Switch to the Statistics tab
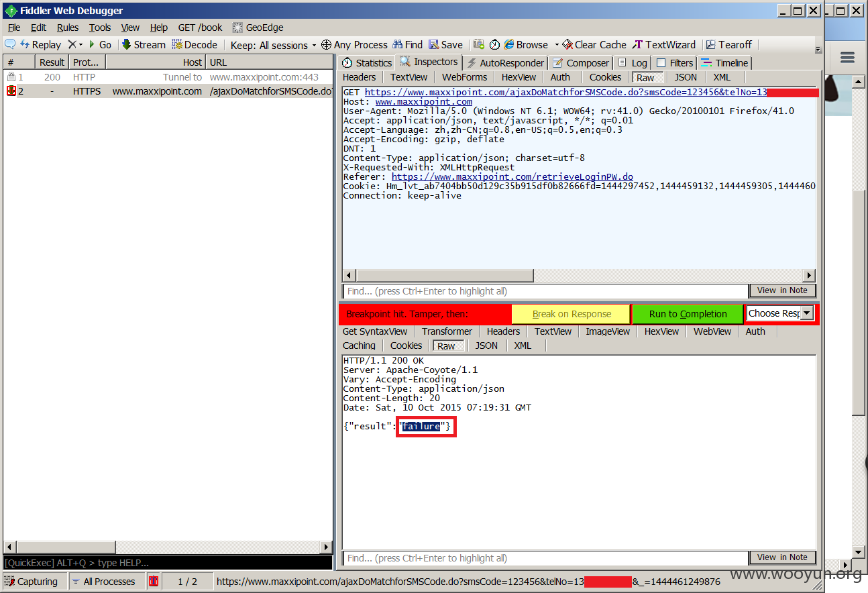 367,63
